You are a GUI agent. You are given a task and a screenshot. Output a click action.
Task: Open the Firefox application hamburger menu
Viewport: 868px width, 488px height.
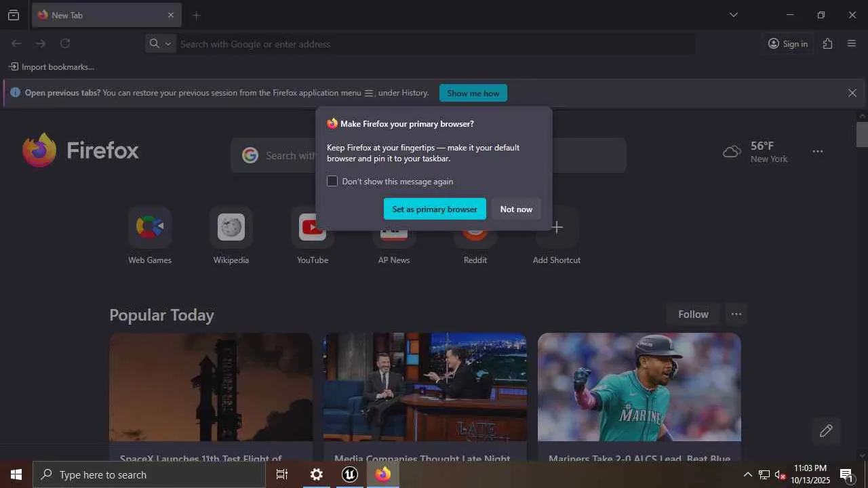852,43
